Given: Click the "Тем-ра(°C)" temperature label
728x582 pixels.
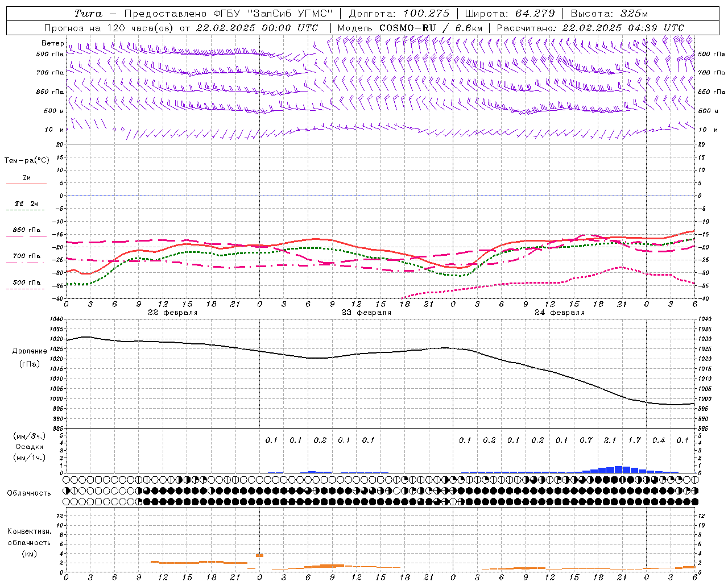Looking at the screenshot, I should pyautogui.click(x=27, y=161).
